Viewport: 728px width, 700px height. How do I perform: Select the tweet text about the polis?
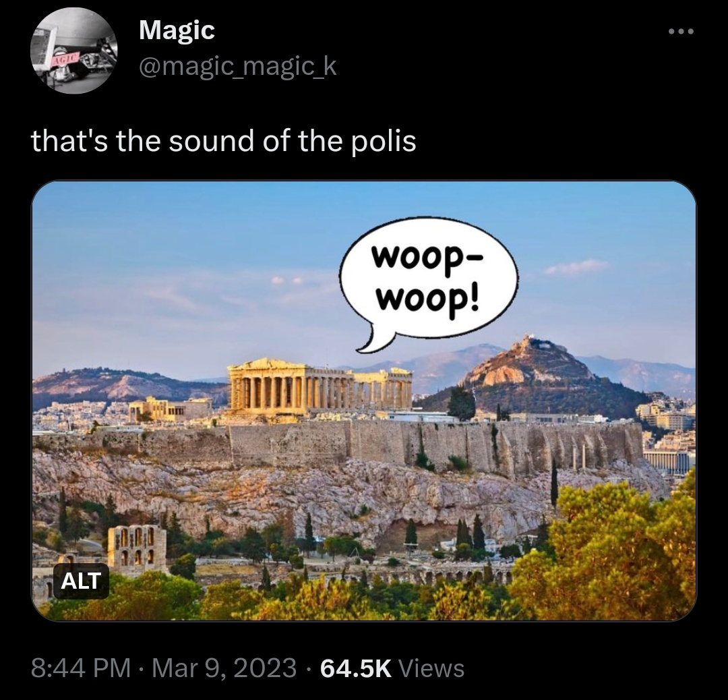point(223,141)
